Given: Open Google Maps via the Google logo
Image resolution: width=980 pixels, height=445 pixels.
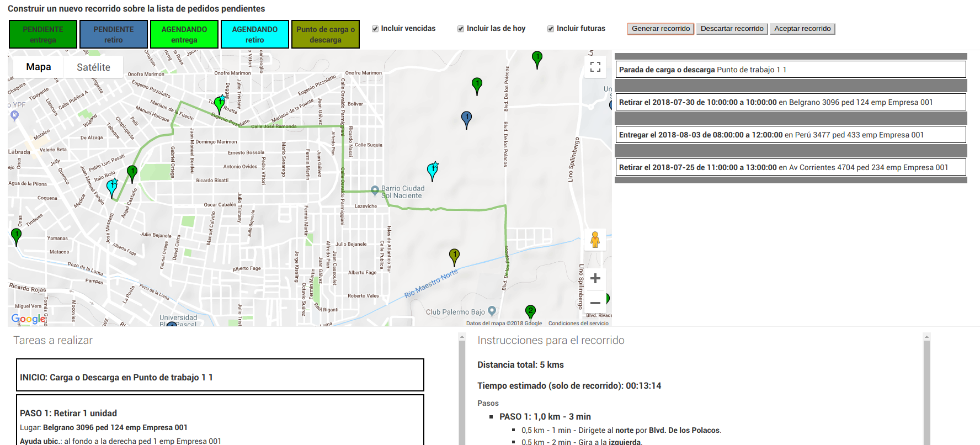Looking at the screenshot, I should [x=29, y=319].
